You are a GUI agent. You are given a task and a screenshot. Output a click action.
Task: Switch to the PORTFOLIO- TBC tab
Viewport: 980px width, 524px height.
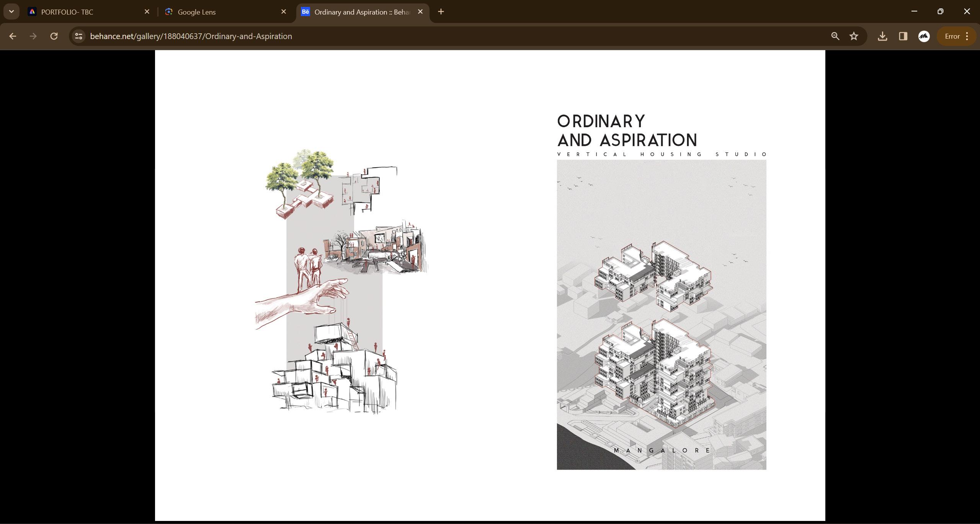point(67,12)
